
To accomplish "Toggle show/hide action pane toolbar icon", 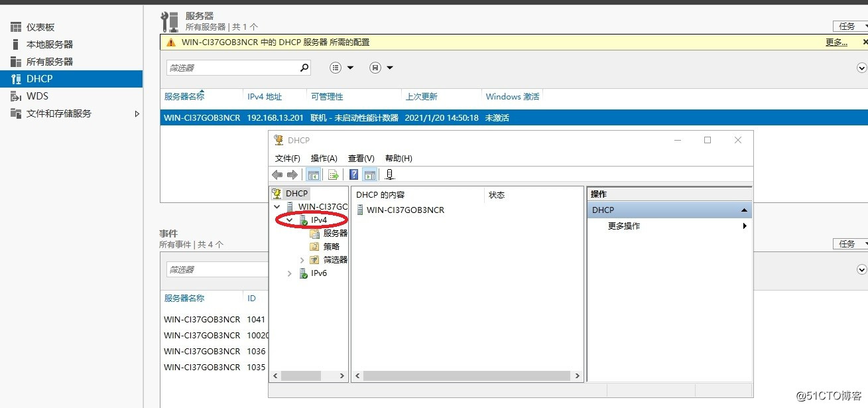I will click(370, 174).
